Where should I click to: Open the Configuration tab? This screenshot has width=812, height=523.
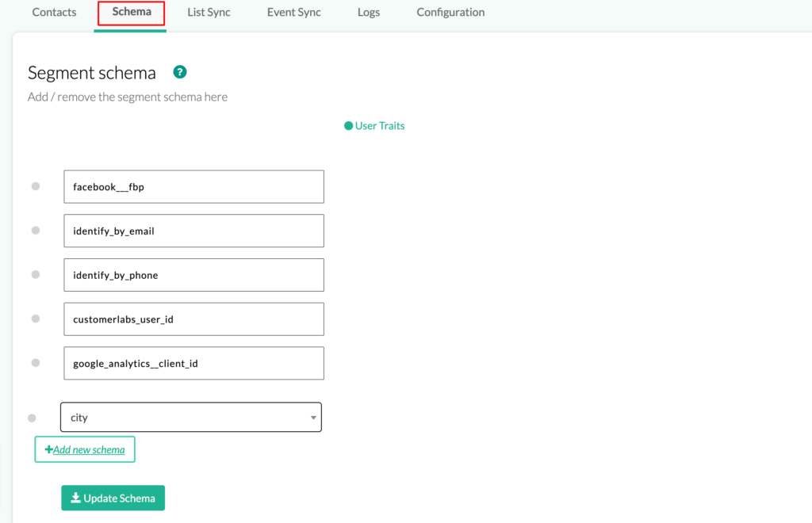click(x=450, y=12)
